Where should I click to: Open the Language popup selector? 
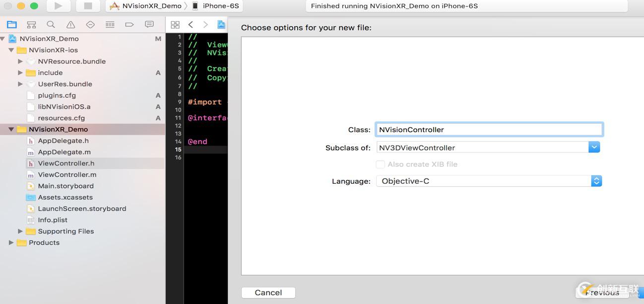[x=596, y=181]
